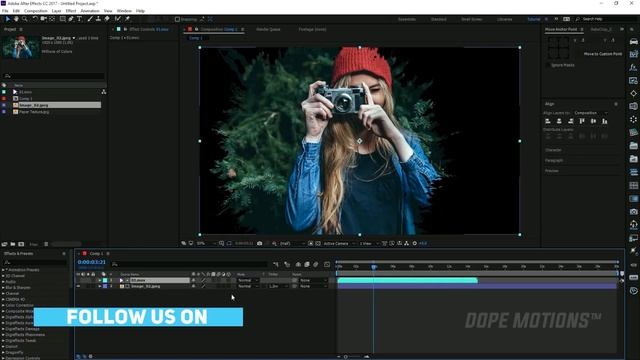Expand properties of Image_02.jpeg layer

[x=100, y=287]
